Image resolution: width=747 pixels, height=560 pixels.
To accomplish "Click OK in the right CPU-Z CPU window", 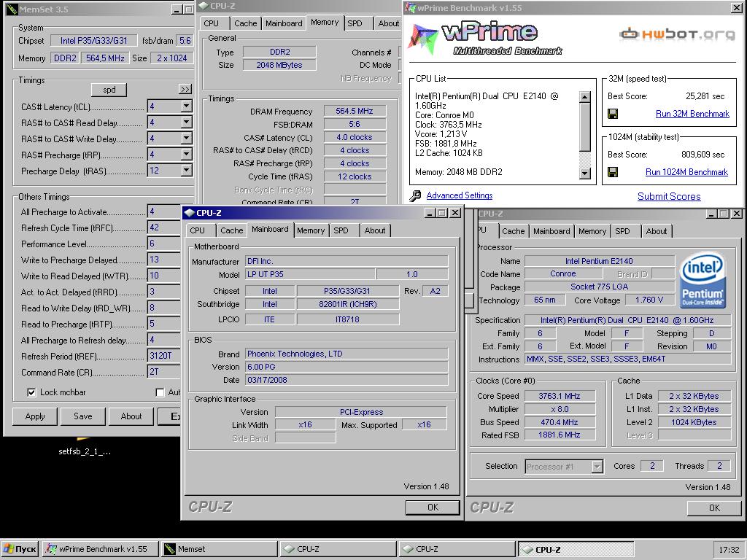I will pos(714,507).
